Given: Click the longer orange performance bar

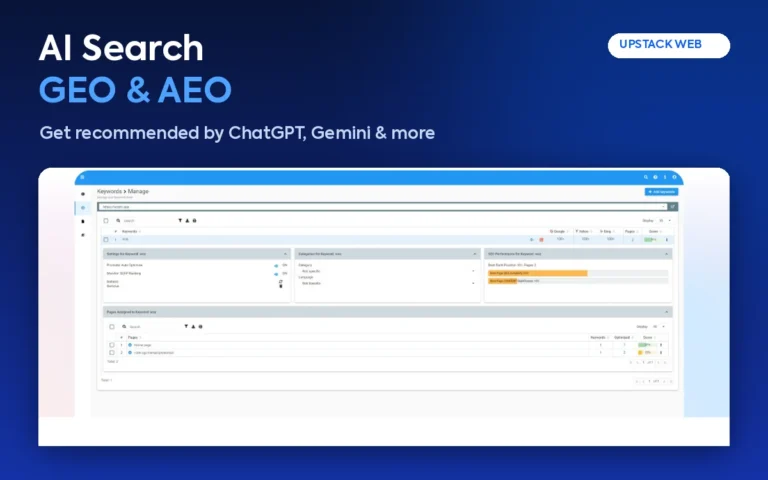Looking at the screenshot, I should click(538, 273).
